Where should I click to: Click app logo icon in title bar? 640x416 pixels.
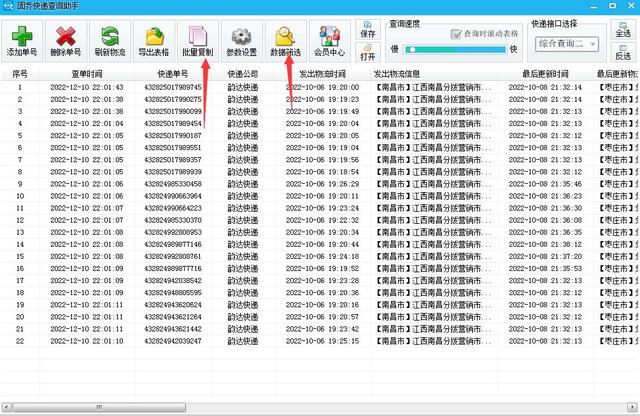(x=8, y=6)
